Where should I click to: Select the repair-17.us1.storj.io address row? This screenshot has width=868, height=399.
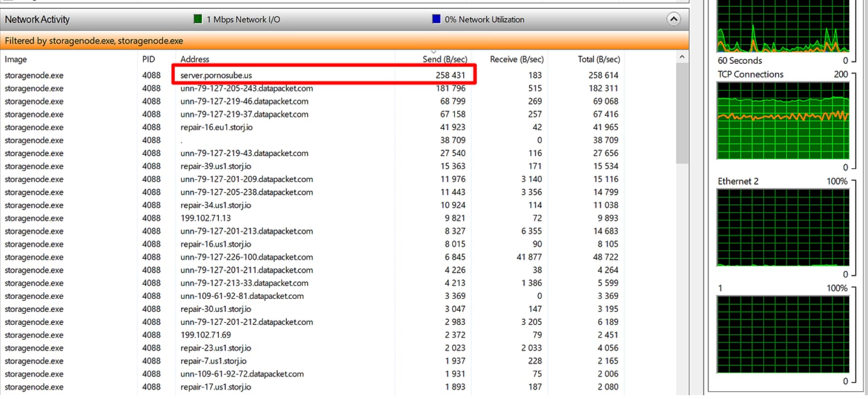(x=313, y=387)
